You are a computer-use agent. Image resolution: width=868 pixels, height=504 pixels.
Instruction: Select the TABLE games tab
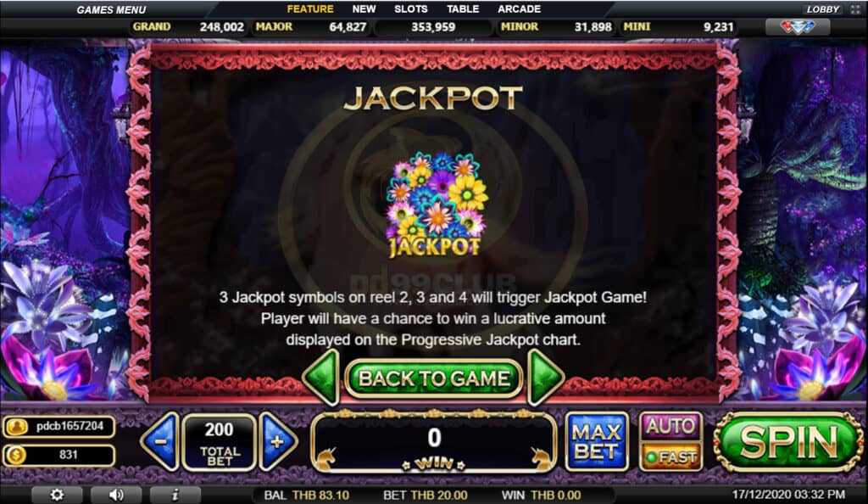click(x=463, y=8)
